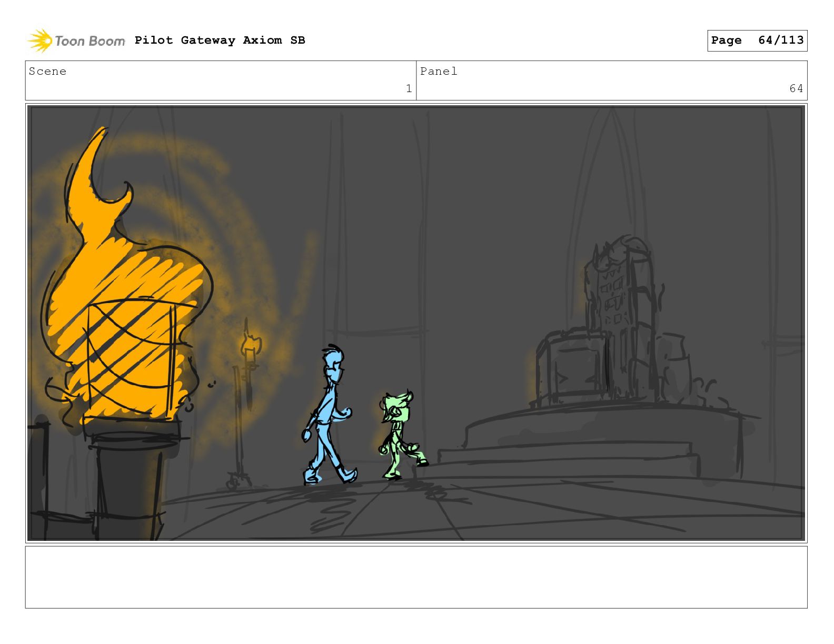Click panel number '64'
This screenshot has height=644, width=834.
(796, 88)
